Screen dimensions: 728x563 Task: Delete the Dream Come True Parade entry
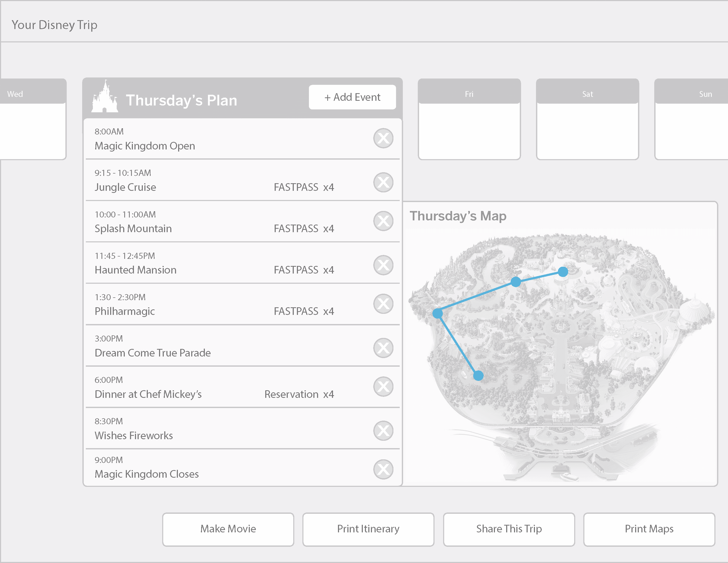[x=383, y=348]
